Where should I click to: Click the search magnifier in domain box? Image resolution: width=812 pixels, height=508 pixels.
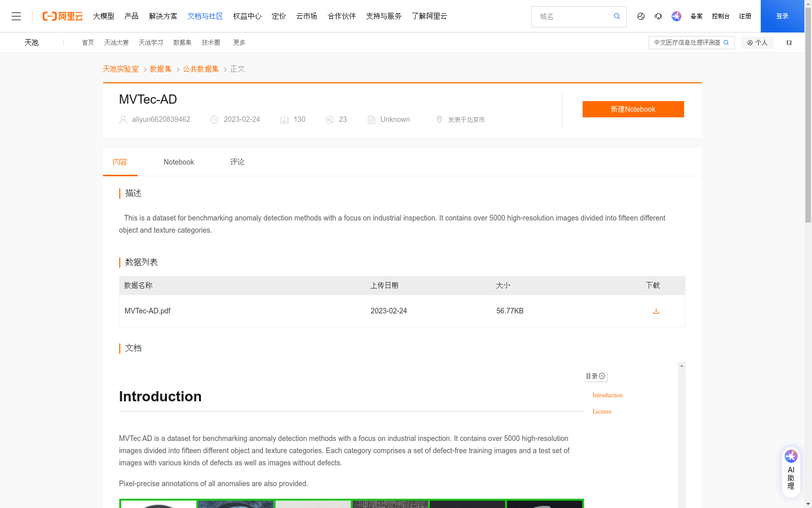pos(617,16)
